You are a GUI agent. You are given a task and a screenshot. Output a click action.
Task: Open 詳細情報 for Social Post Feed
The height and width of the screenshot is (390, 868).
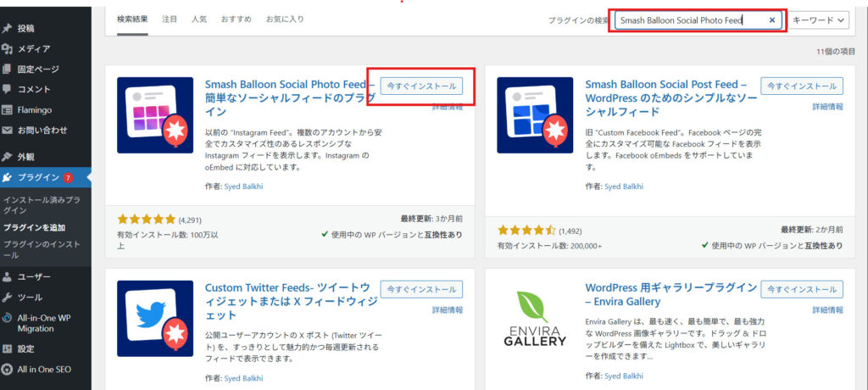828,106
